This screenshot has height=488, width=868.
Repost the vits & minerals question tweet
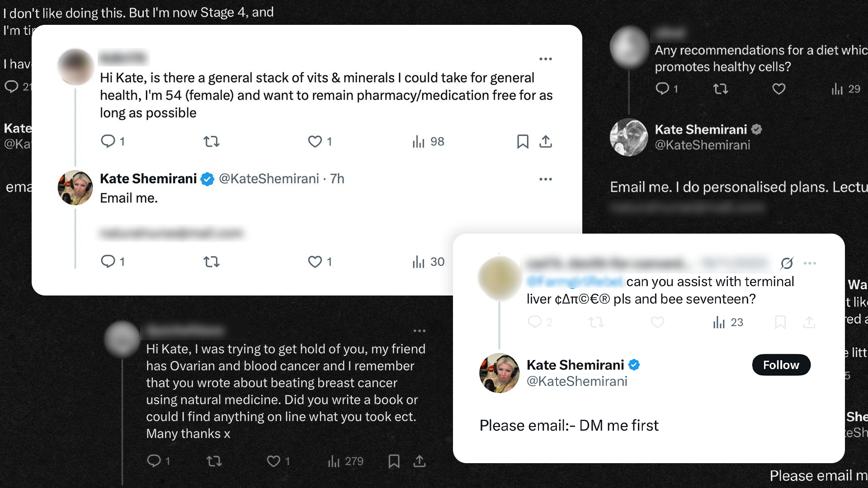click(x=212, y=141)
